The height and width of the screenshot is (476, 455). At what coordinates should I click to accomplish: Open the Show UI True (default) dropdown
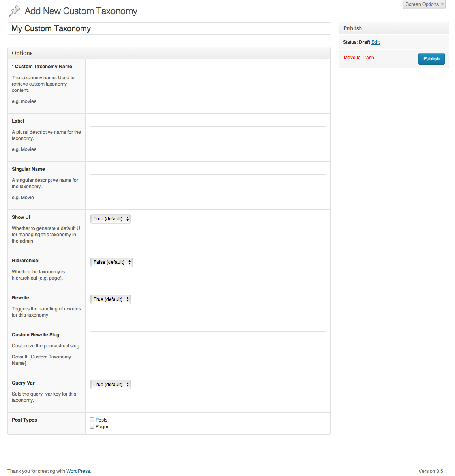coord(110,219)
